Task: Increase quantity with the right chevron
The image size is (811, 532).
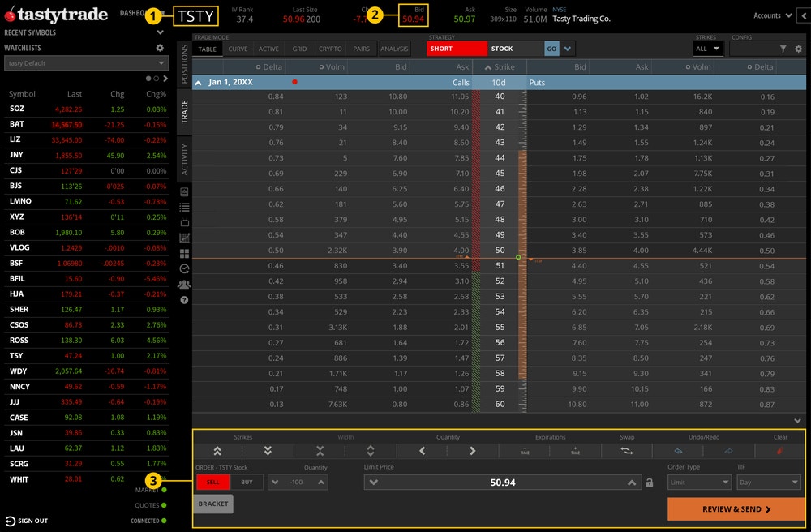Action: (472, 451)
